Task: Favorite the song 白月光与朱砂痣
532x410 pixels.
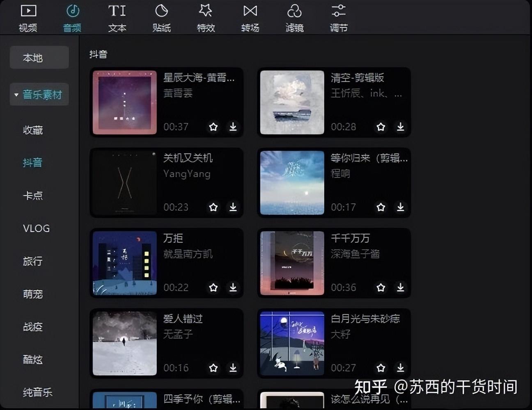Action: point(381,368)
